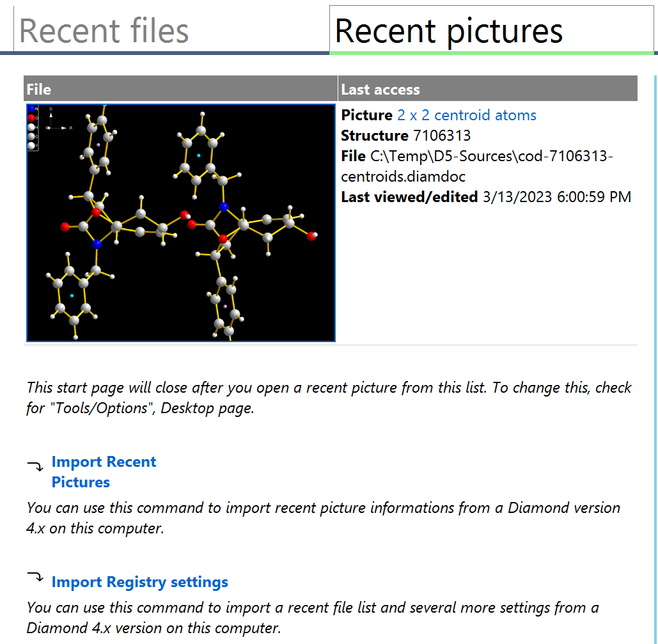This screenshot has height=644, width=658.
Task: Click the Last access column header
Action: click(x=381, y=89)
